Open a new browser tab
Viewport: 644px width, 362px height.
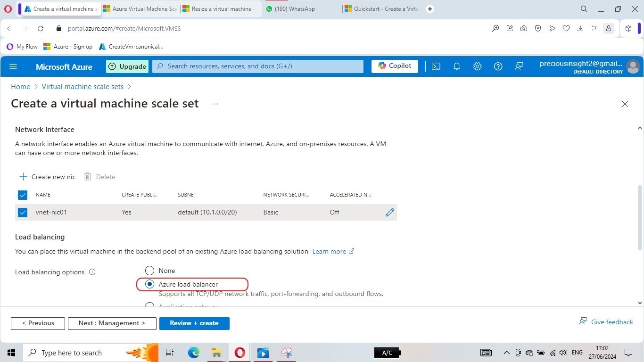point(430,8)
